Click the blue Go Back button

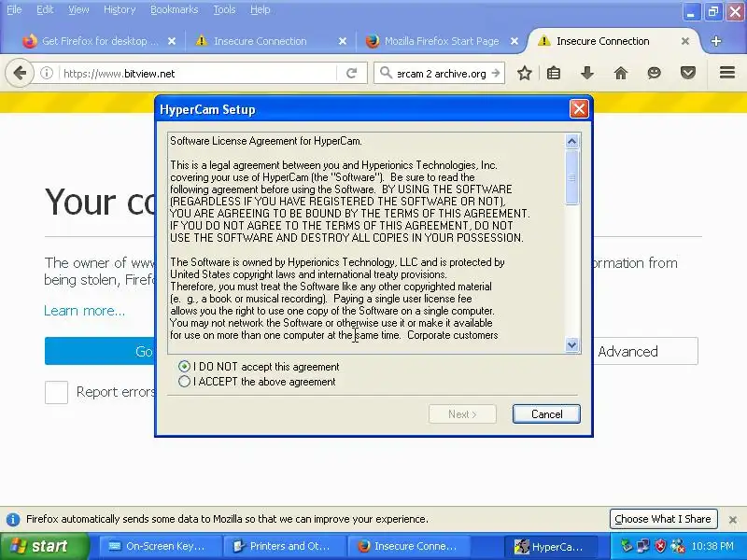tap(100, 352)
